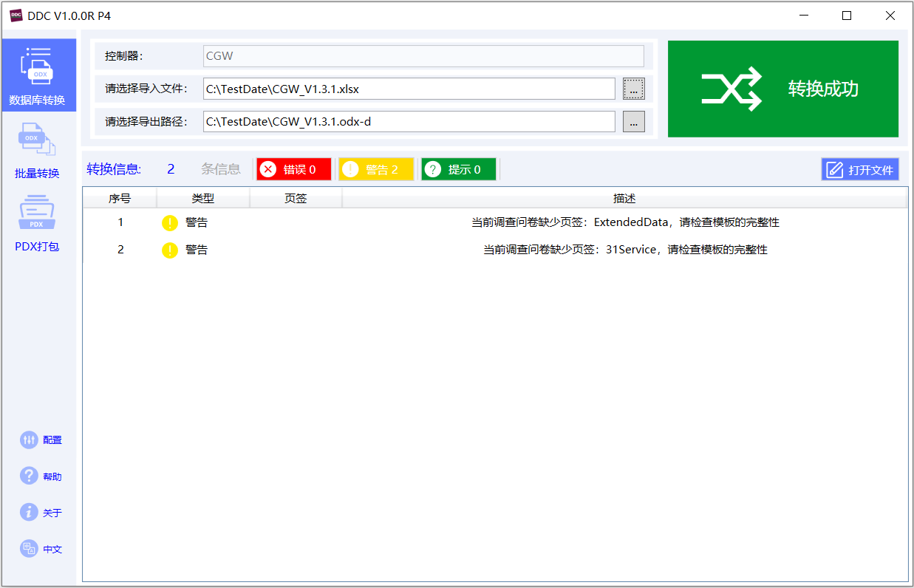Minimize the DDC window
Screen dimensions: 914x588
804,16
